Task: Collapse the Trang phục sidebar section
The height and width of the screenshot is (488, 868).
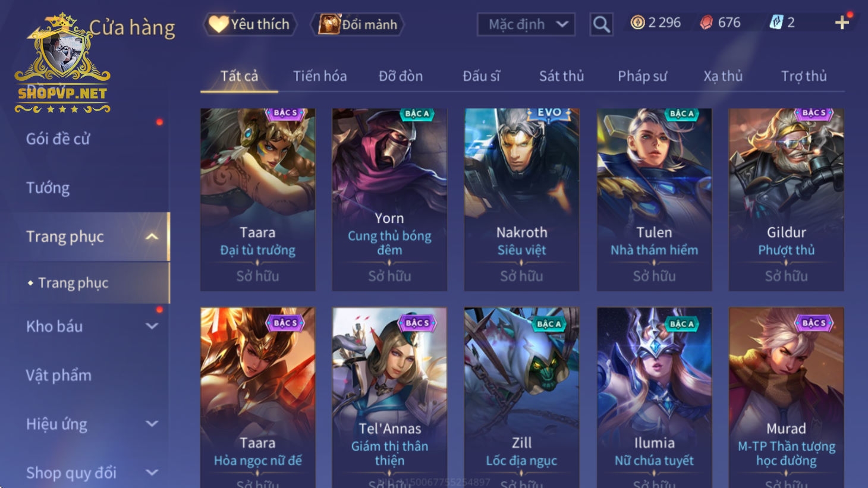Action: (x=152, y=237)
